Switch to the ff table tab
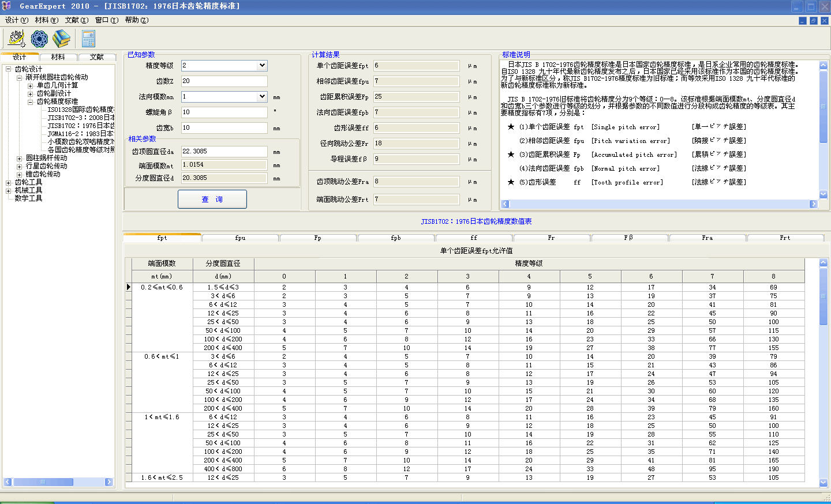 [x=474, y=238]
